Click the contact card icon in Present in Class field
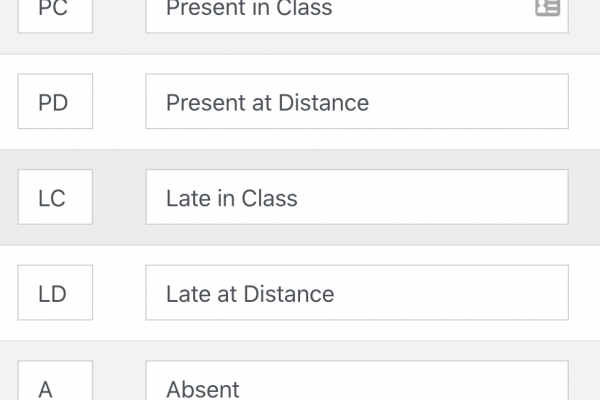This screenshot has width=600, height=400. click(x=548, y=7)
